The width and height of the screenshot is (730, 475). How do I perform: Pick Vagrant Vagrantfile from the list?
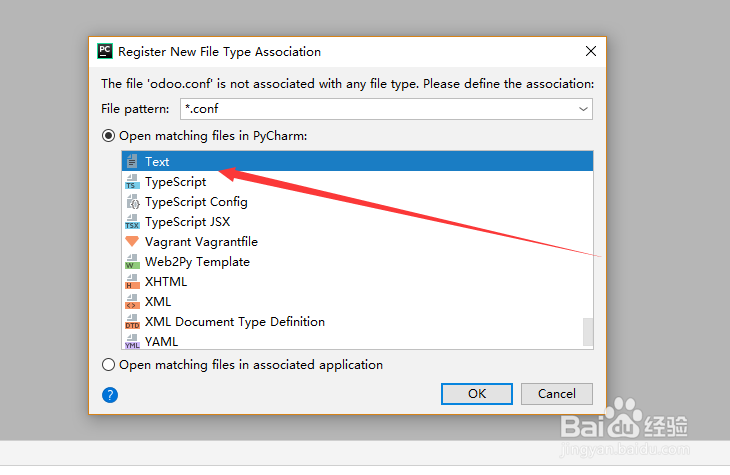(x=357, y=242)
